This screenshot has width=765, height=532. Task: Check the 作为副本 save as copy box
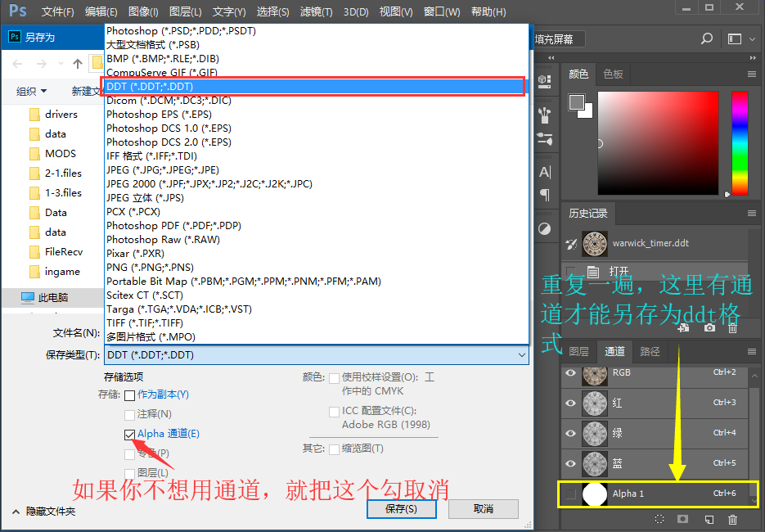[x=130, y=394]
